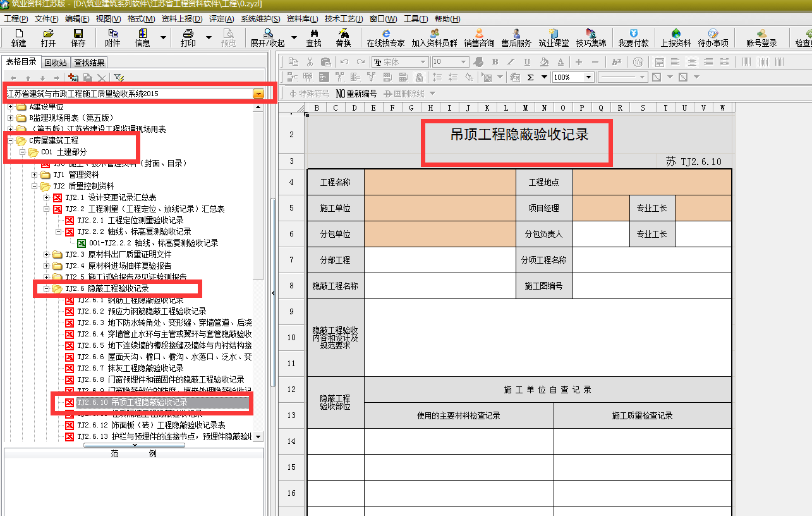The height and width of the screenshot is (516, 812).
Task: Toggle underline formatting in the format toolbar
Action: point(527,62)
